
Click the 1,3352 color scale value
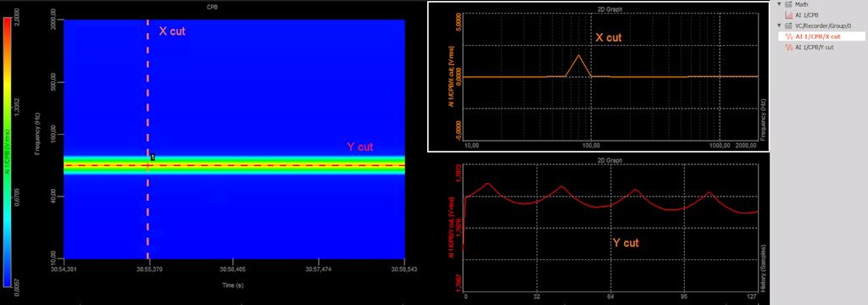16,108
